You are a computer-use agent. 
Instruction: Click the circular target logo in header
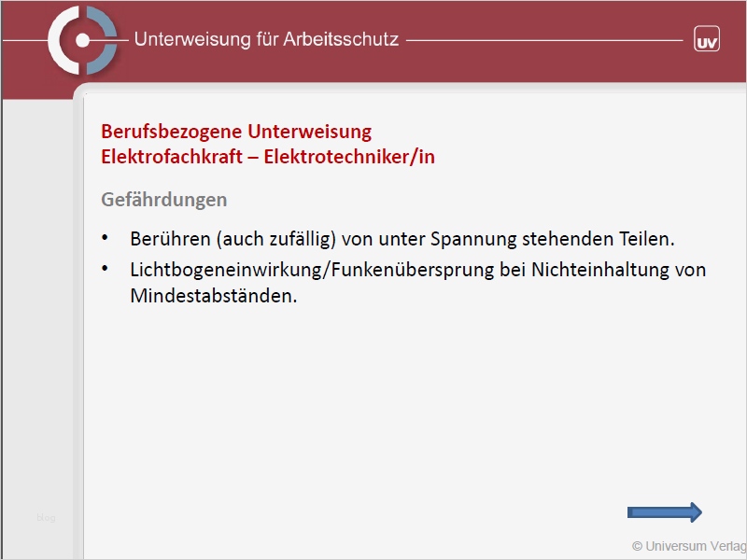coord(83,40)
